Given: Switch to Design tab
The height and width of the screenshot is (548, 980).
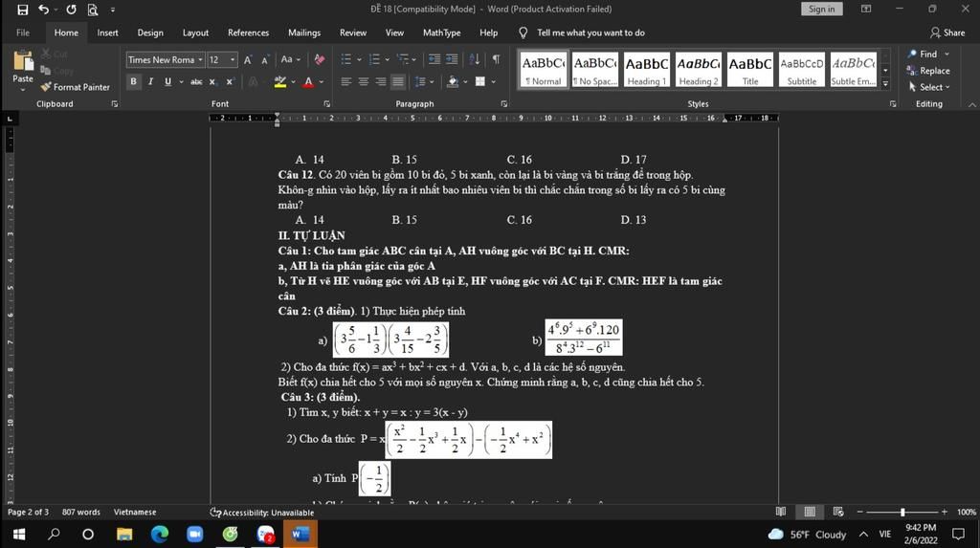Looking at the screenshot, I should pyautogui.click(x=150, y=33).
